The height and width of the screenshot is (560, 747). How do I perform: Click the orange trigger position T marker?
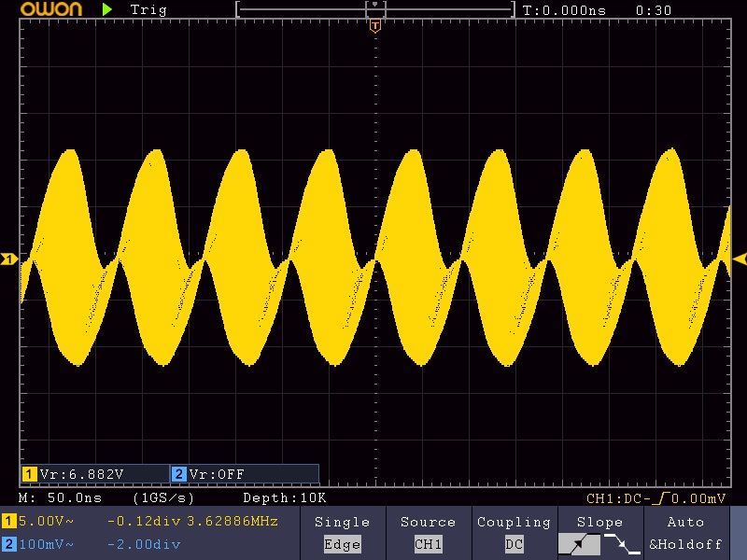point(375,26)
